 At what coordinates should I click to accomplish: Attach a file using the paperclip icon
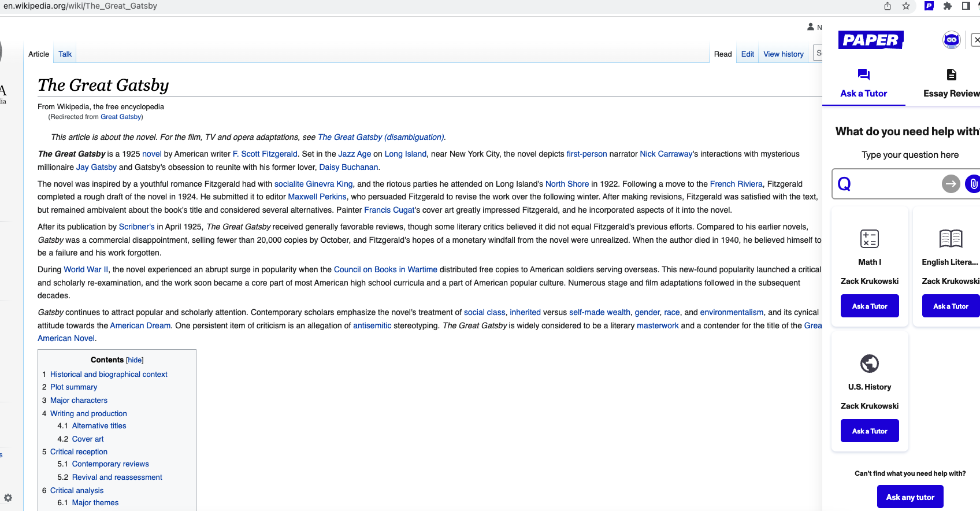(973, 184)
